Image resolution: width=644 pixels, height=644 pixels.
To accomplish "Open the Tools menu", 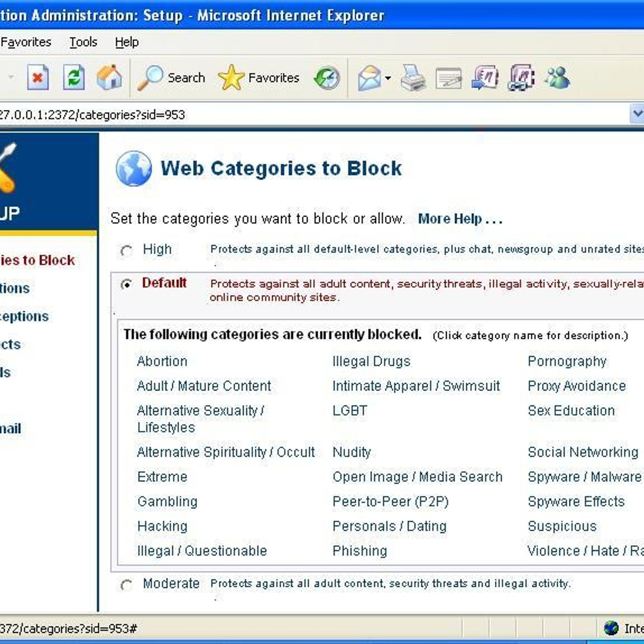I will click(83, 42).
